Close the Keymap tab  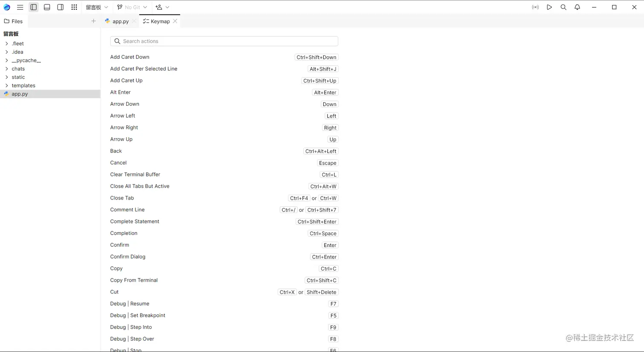(175, 21)
